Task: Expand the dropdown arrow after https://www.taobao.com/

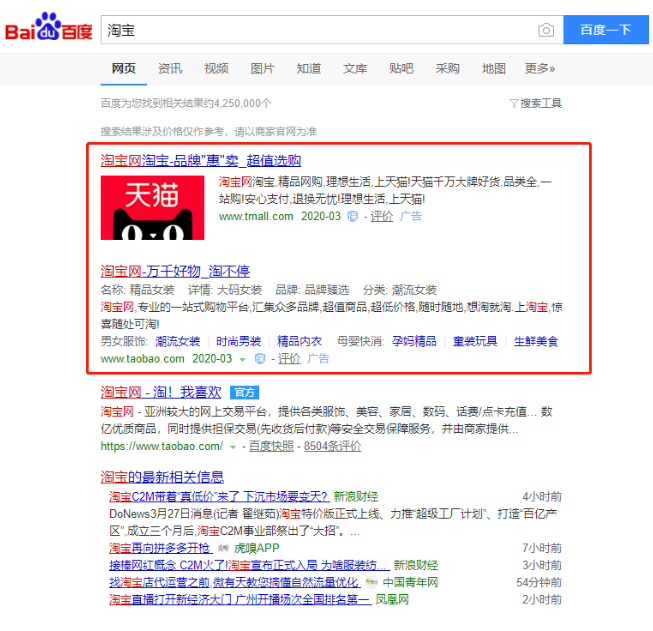Action: click(x=233, y=446)
